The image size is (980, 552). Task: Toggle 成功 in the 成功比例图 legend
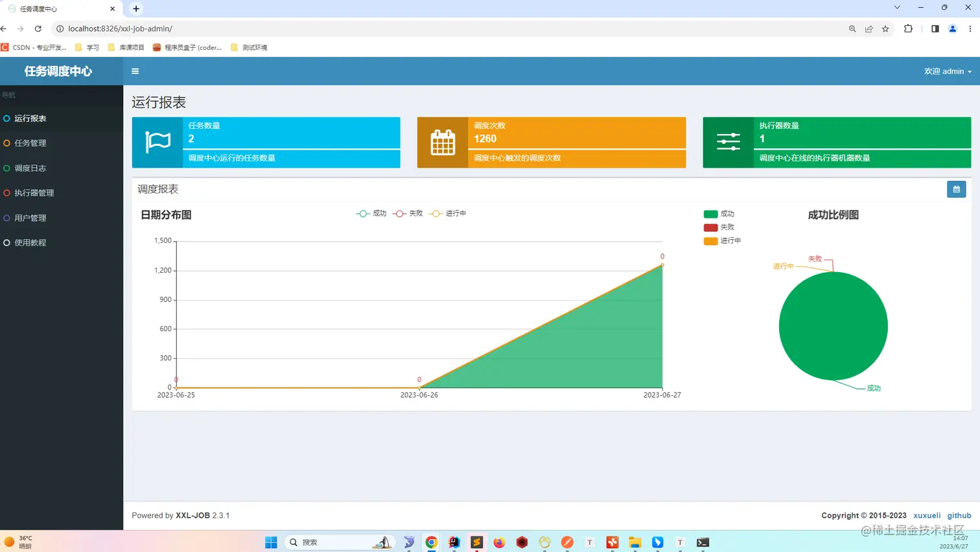(x=719, y=214)
